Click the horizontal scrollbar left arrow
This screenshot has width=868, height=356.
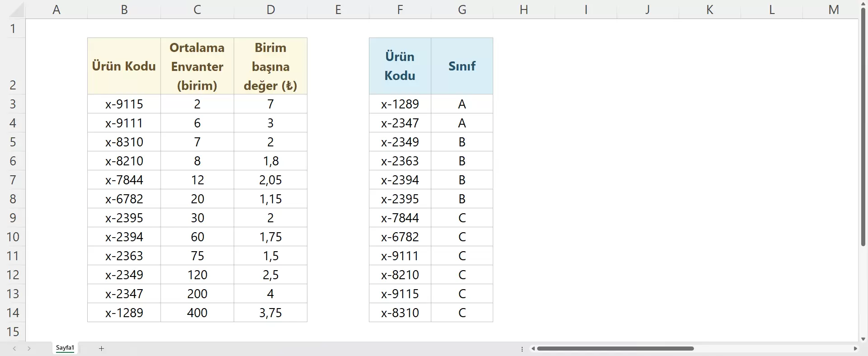click(x=533, y=349)
